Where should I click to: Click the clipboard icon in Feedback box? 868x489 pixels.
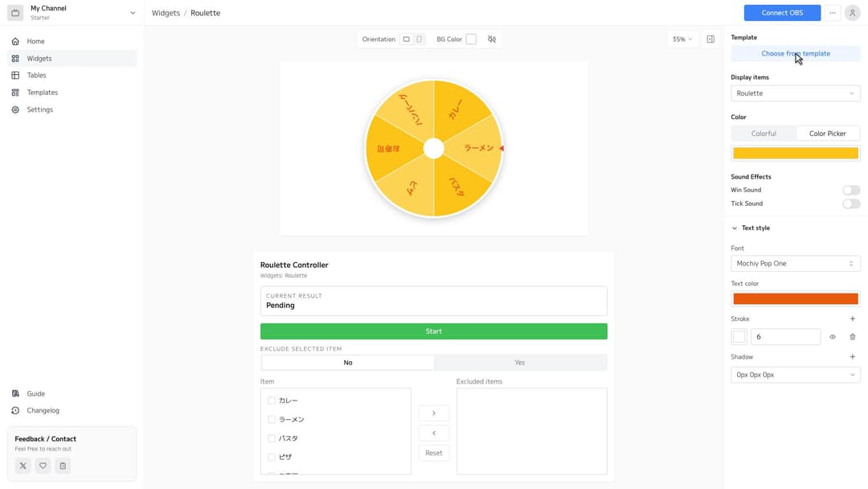pos(63,466)
